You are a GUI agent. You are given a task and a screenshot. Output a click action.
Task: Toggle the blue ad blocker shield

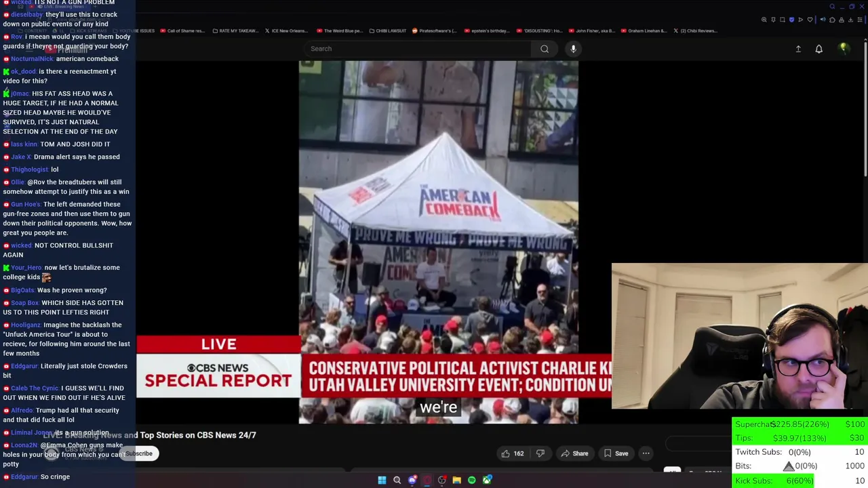(791, 20)
